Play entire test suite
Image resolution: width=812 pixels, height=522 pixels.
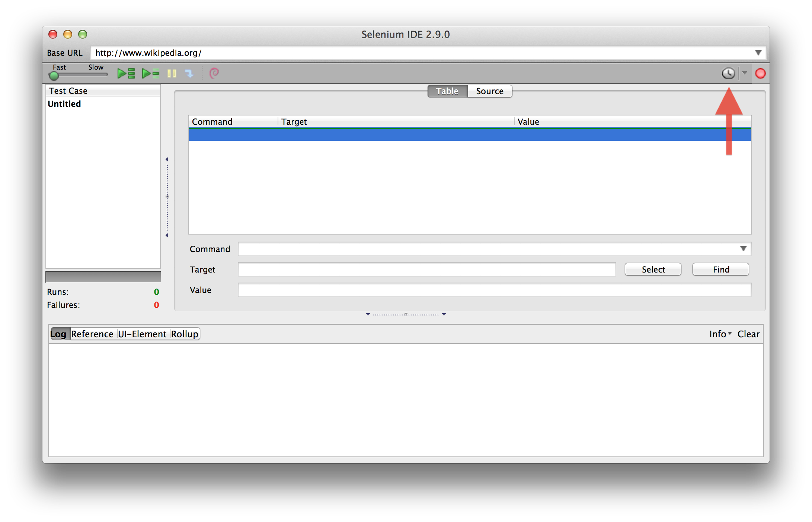click(x=126, y=73)
